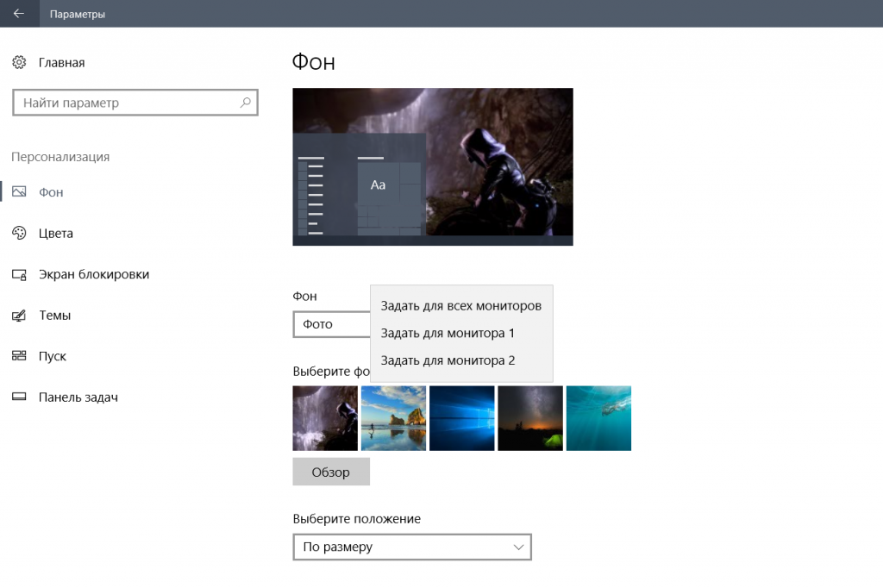Open Экран блокировки icon
The width and height of the screenshot is (883, 588).
pos(19,274)
